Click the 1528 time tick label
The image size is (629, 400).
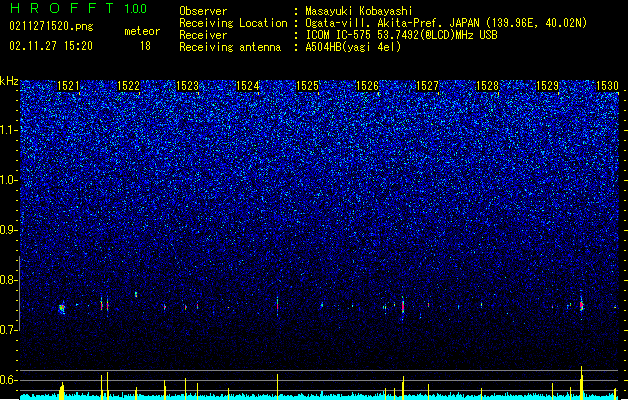(x=487, y=86)
